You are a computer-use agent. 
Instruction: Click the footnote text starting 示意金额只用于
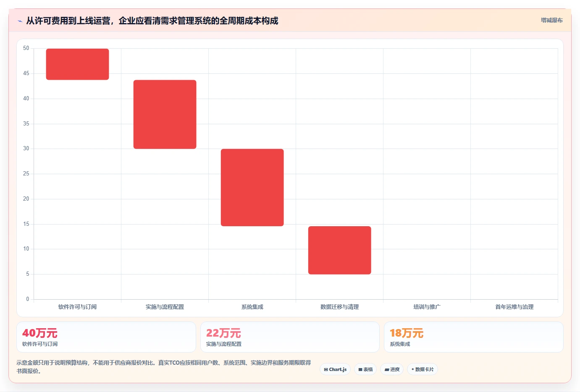click(x=164, y=367)
